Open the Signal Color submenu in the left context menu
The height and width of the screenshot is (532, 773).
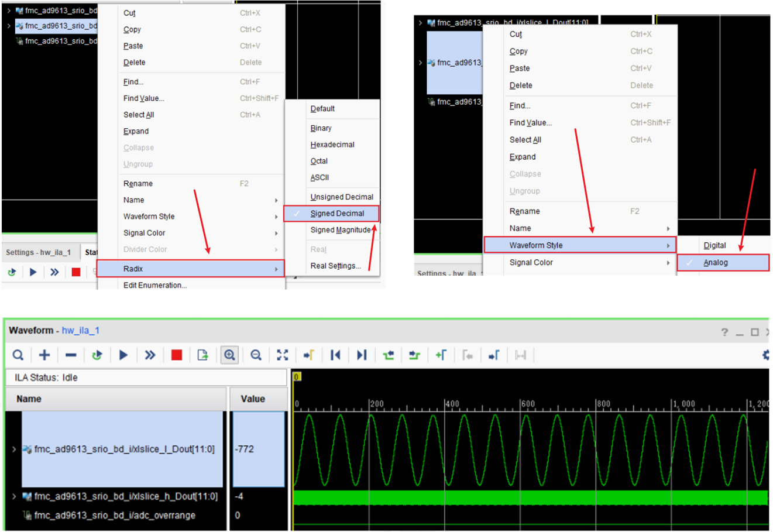point(191,233)
